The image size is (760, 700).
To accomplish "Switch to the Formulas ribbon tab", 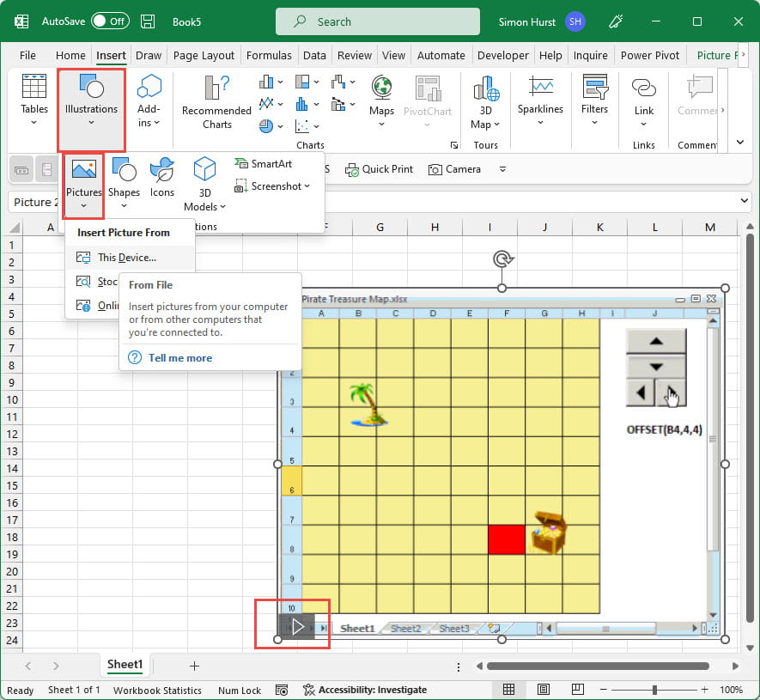I will pyautogui.click(x=269, y=56).
